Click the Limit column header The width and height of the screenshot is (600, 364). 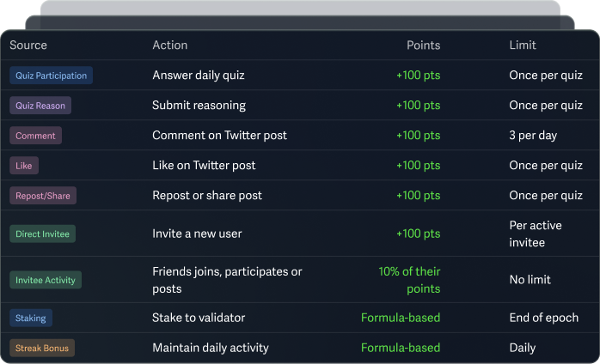523,45
